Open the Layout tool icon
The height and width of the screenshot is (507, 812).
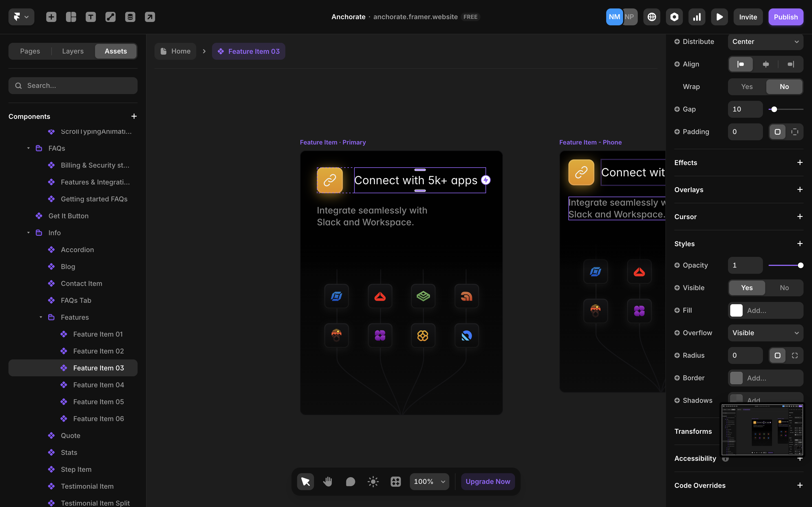pyautogui.click(x=71, y=17)
